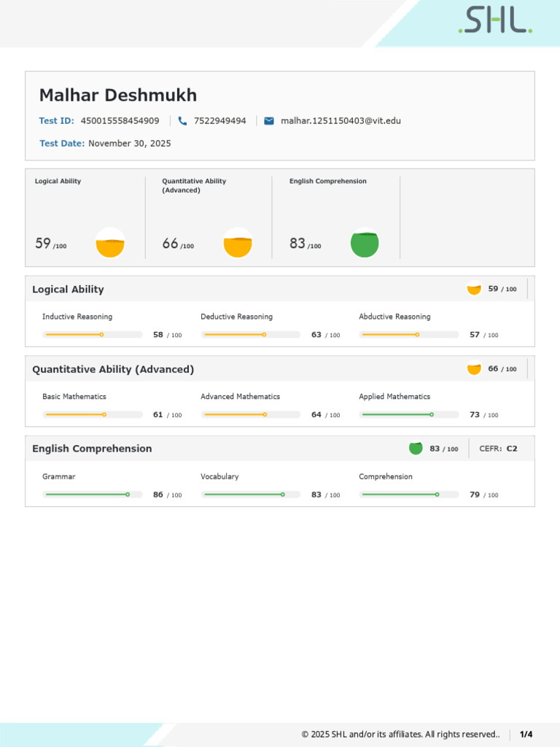560x747 pixels.
Task: Click the Logical Ability section heading
Action: point(68,289)
